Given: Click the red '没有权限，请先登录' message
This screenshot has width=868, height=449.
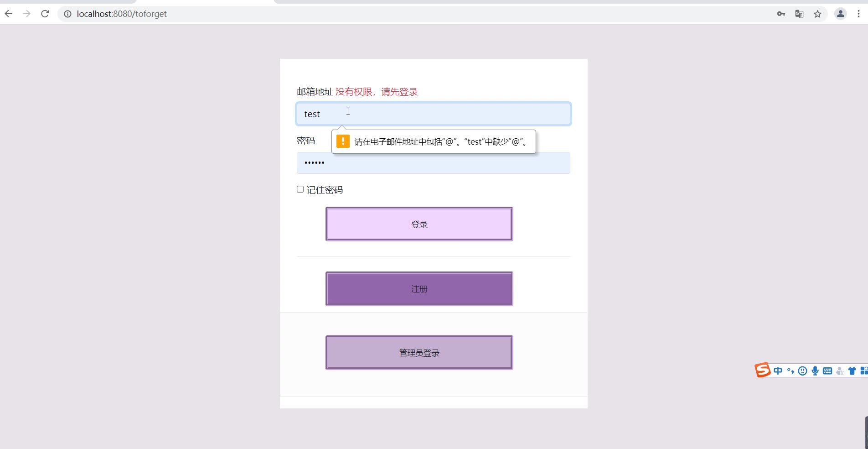Looking at the screenshot, I should coord(377,92).
